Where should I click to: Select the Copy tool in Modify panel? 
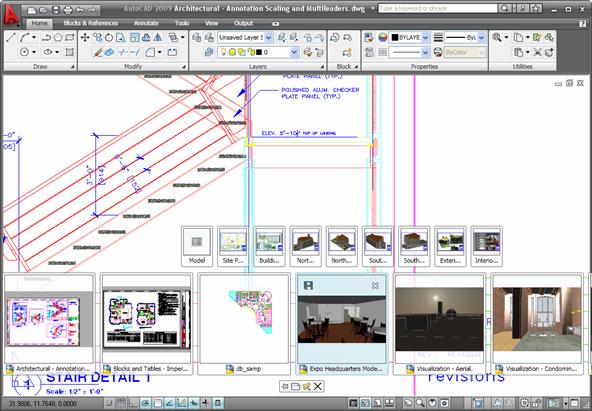97,37
